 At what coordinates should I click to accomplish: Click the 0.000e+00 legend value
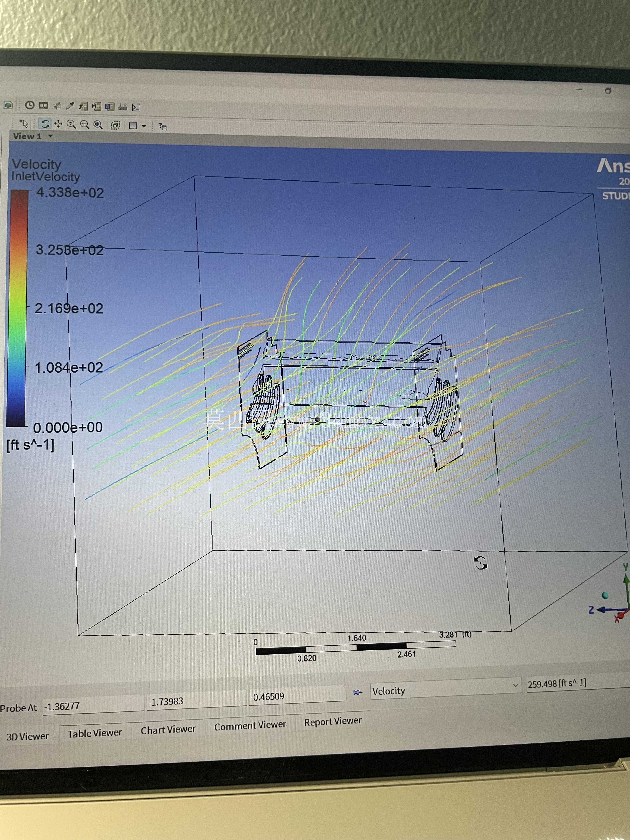click(68, 427)
